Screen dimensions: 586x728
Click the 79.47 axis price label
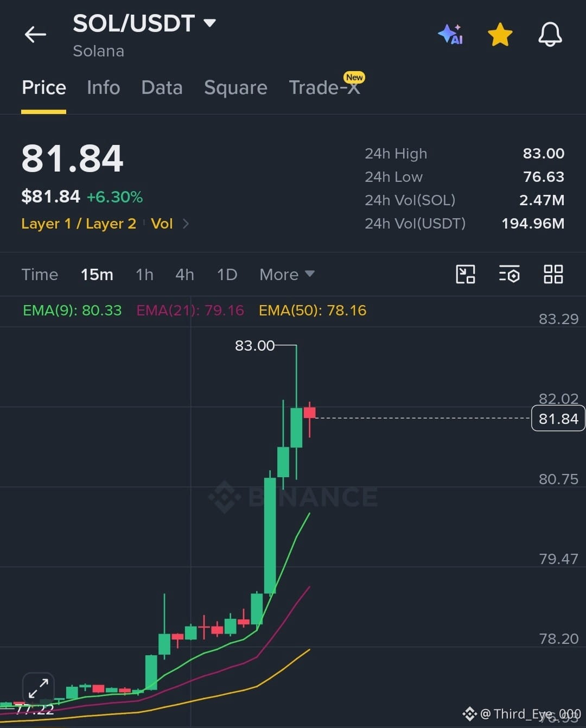[x=558, y=559]
